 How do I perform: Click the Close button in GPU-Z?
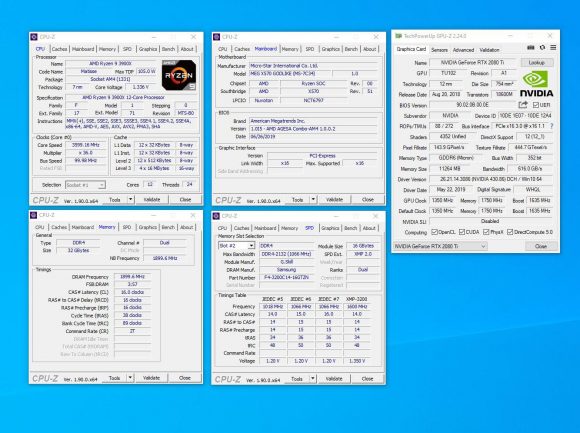point(540,246)
